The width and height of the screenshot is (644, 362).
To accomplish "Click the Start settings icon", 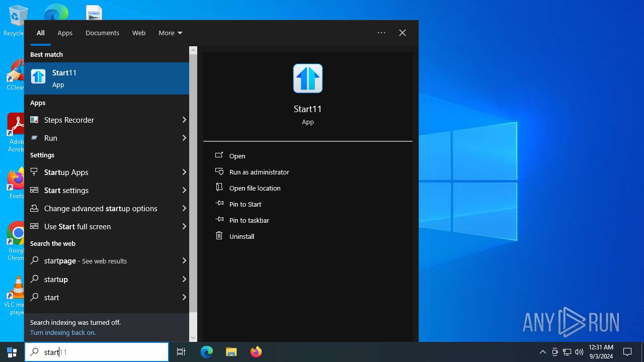I will [x=34, y=190].
